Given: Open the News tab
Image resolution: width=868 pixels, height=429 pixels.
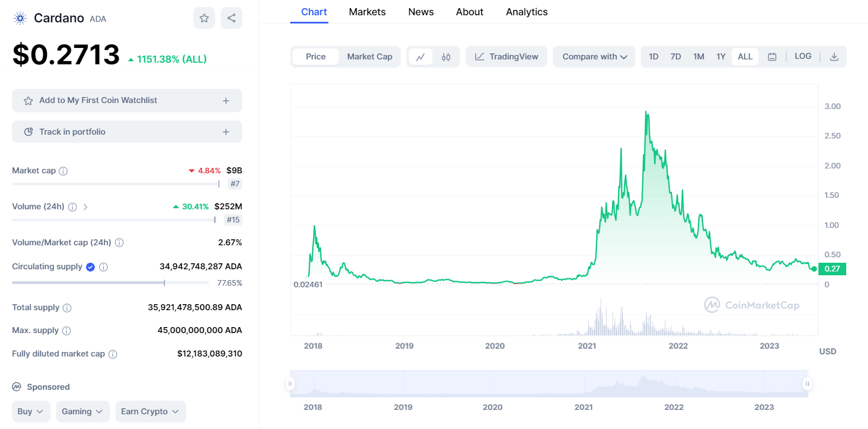Looking at the screenshot, I should [x=421, y=12].
